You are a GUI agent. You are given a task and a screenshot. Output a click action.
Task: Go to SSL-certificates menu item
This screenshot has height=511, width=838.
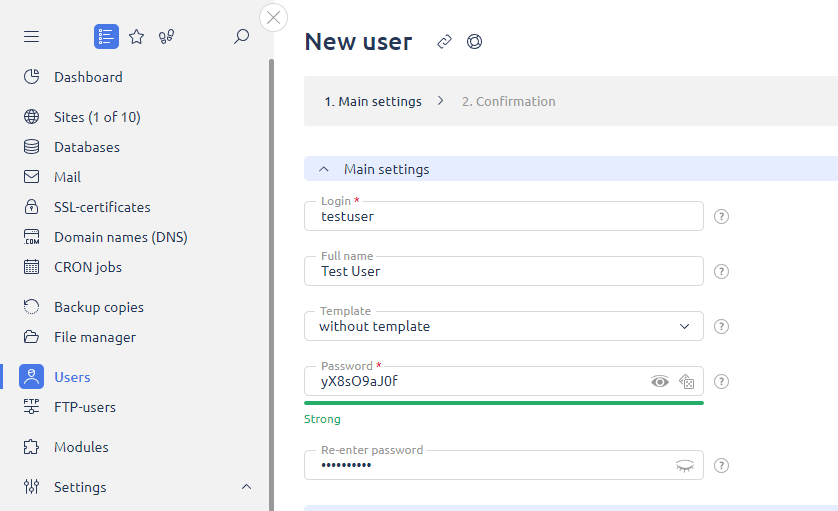pos(101,207)
